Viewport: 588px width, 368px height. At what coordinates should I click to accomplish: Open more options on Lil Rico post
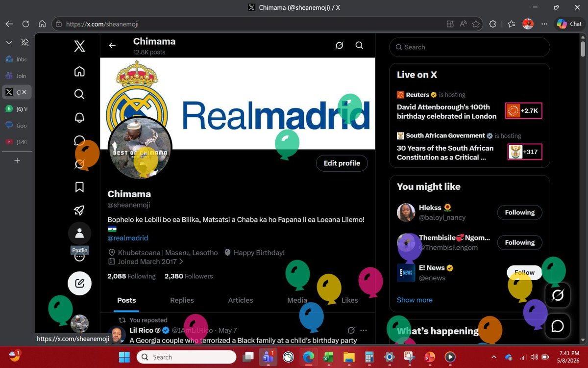364,330
